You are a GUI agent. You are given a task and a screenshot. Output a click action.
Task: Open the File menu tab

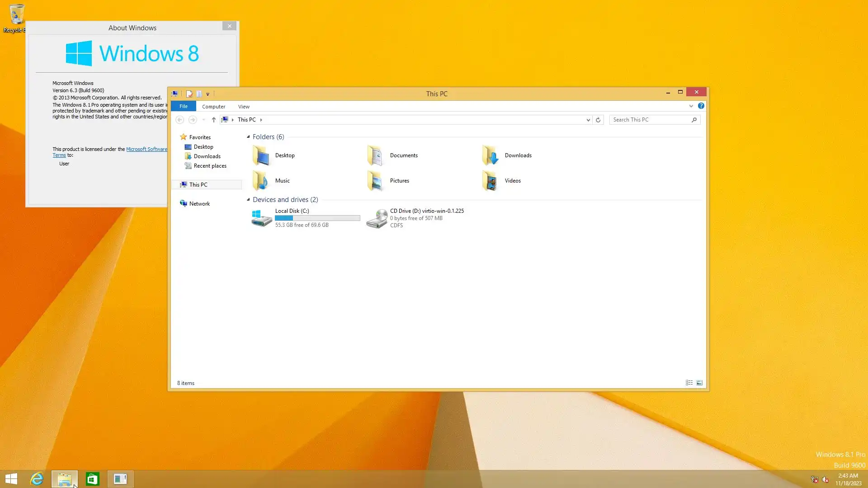(x=184, y=106)
